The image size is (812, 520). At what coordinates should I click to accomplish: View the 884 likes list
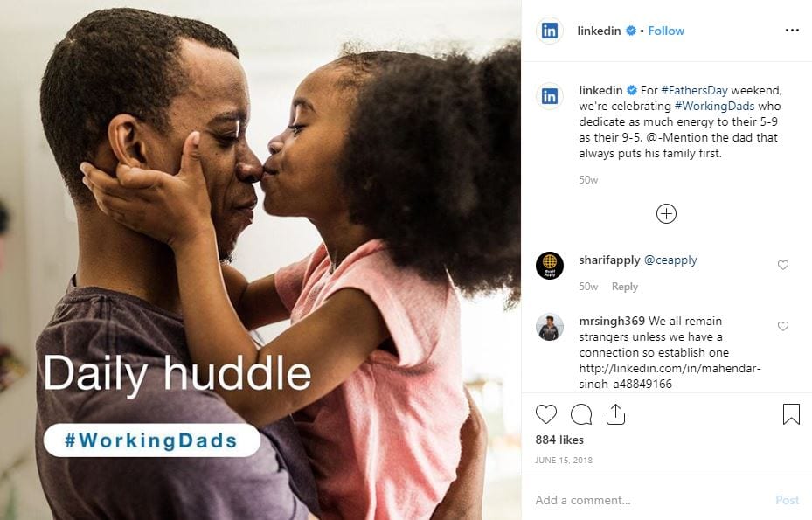pos(559,440)
